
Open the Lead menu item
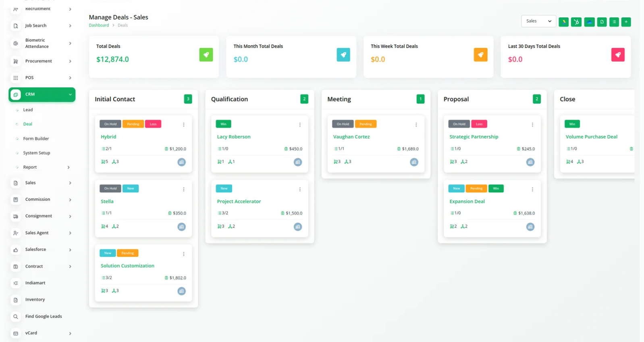[x=28, y=110]
